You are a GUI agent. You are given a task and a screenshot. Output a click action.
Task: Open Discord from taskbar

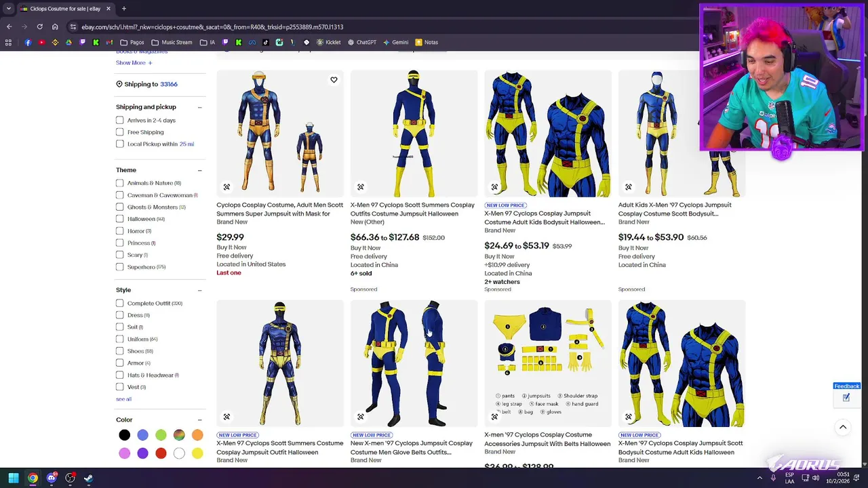coord(52,478)
